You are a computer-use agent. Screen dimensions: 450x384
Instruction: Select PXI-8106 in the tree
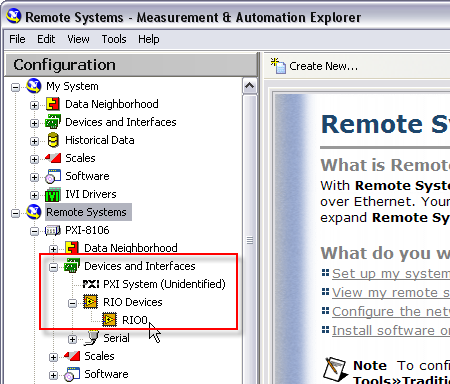point(87,230)
